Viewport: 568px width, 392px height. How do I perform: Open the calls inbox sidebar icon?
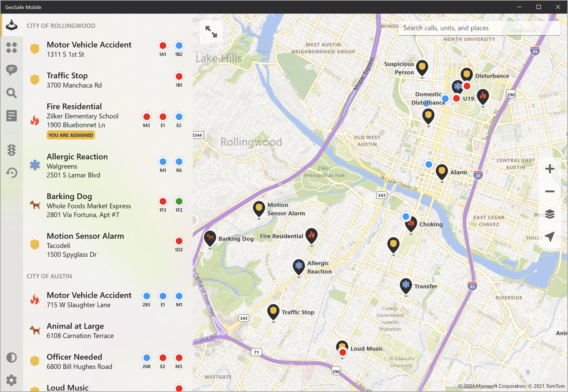point(12,25)
